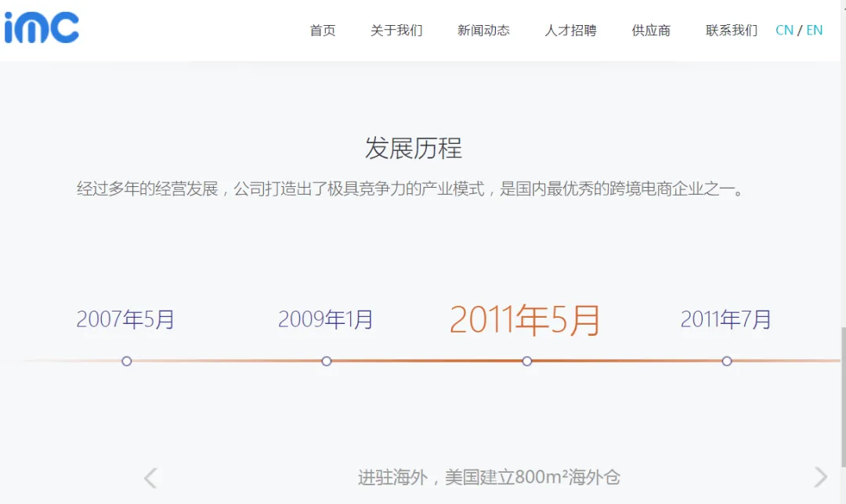Select the 2007年5月 timeline dot
846x504 pixels.
click(x=127, y=361)
